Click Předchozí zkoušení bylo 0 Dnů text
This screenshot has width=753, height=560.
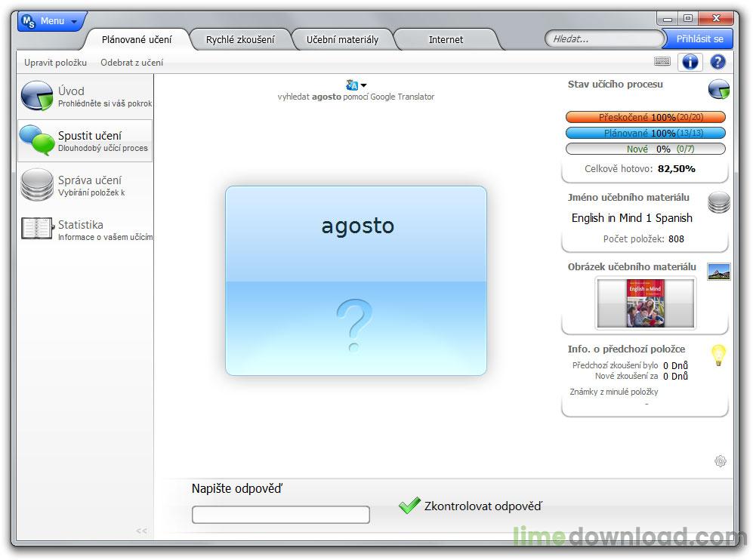click(x=630, y=365)
